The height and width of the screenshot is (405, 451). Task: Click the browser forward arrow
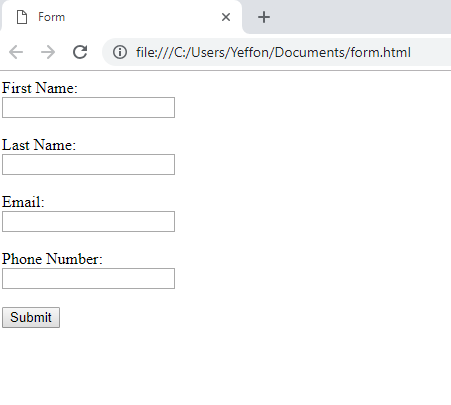point(48,52)
